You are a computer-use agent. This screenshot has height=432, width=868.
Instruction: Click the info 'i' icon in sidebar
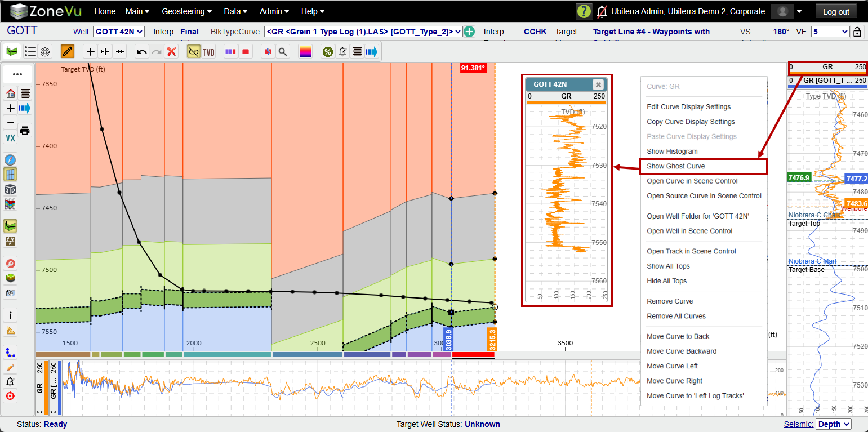point(11,315)
